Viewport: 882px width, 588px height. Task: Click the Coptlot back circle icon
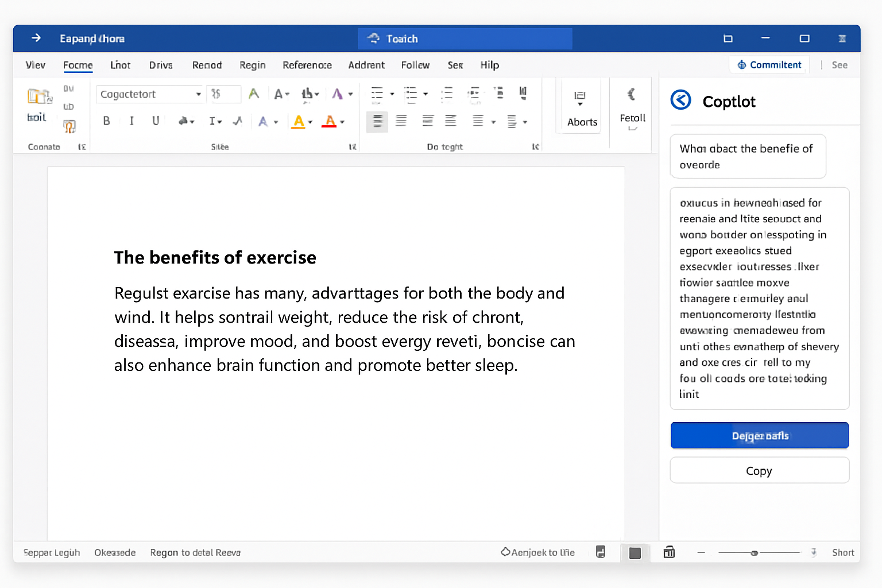(x=681, y=100)
